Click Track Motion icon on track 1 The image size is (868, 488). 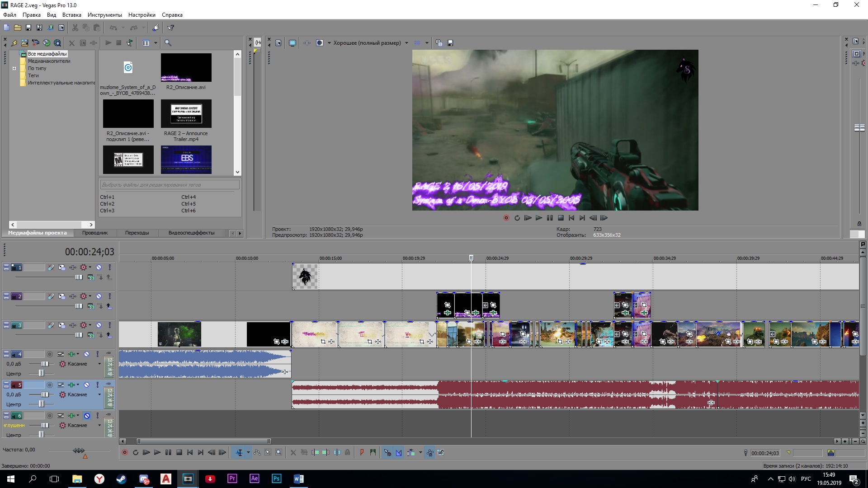(61, 267)
